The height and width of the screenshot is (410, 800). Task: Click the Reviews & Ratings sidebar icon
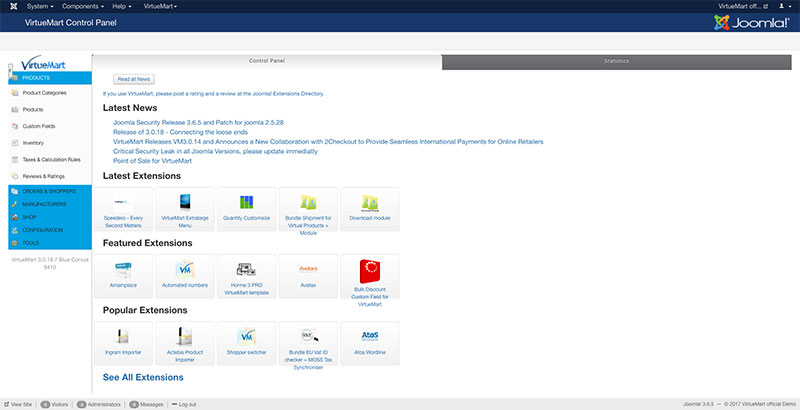click(15, 176)
